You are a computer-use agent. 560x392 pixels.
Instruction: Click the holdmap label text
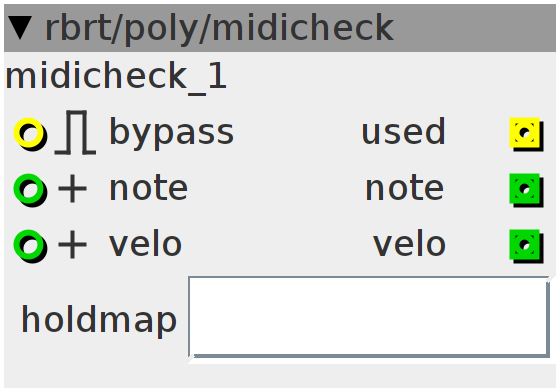point(99,320)
